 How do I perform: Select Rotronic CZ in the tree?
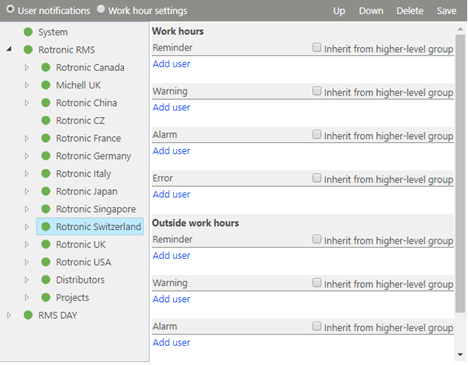[80, 120]
